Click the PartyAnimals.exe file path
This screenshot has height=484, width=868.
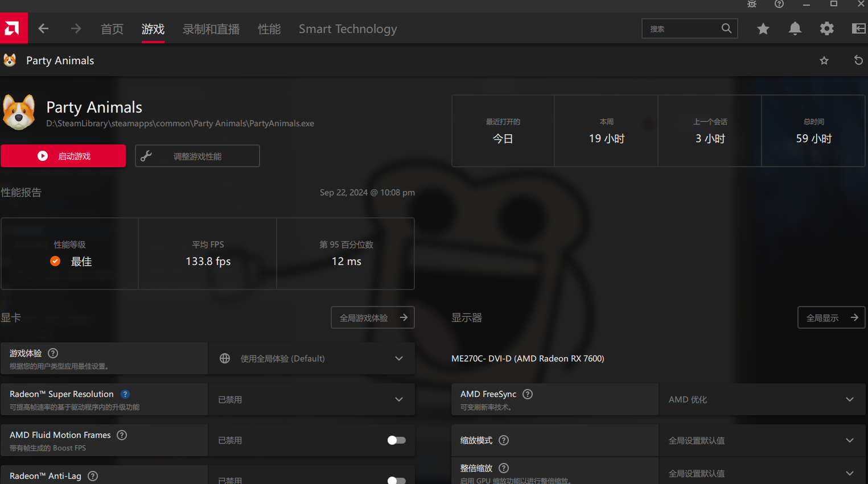click(x=180, y=123)
